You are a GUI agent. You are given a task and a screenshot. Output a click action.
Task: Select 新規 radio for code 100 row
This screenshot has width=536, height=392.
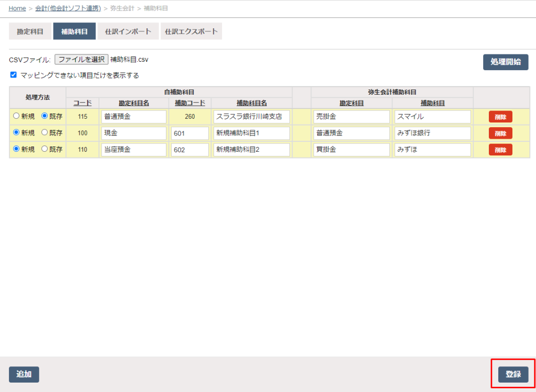[x=16, y=132]
